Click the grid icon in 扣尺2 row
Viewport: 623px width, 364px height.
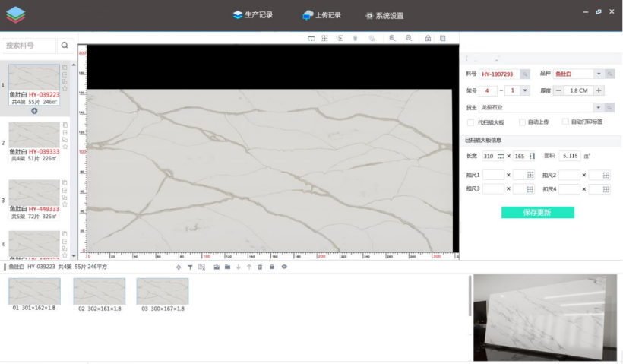pos(606,176)
